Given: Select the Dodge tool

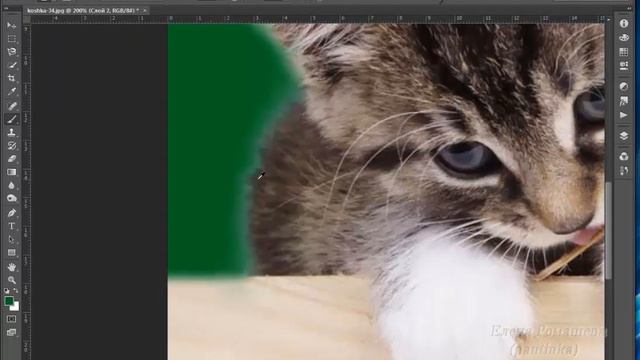Looking at the screenshot, I should pos(11,198).
